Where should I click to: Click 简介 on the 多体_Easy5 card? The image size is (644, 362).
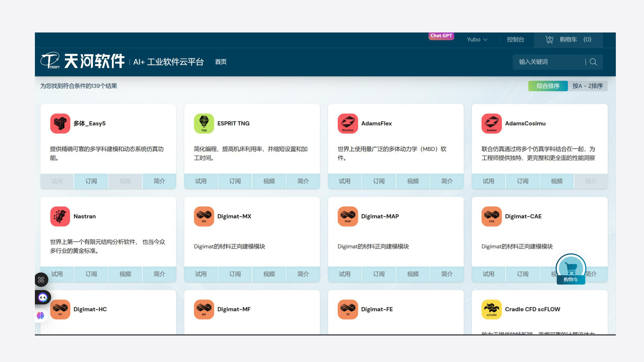[x=159, y=181]
